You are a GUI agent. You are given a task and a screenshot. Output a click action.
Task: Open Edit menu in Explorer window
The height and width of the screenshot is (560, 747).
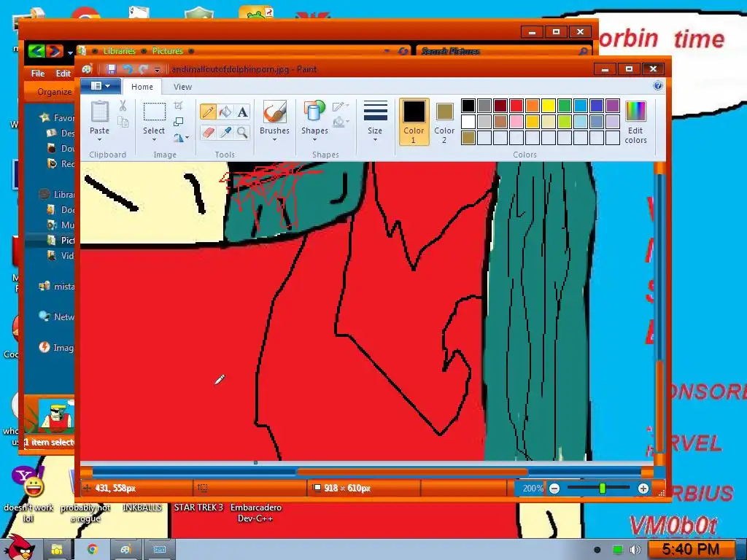click(x=63, y=74)
